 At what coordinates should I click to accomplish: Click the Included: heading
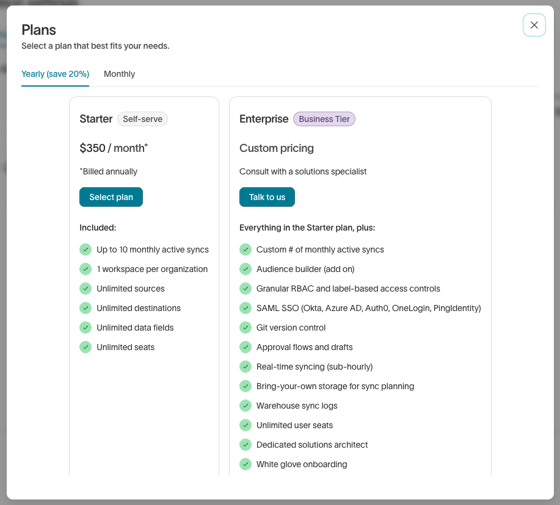[x=98, y=228]
